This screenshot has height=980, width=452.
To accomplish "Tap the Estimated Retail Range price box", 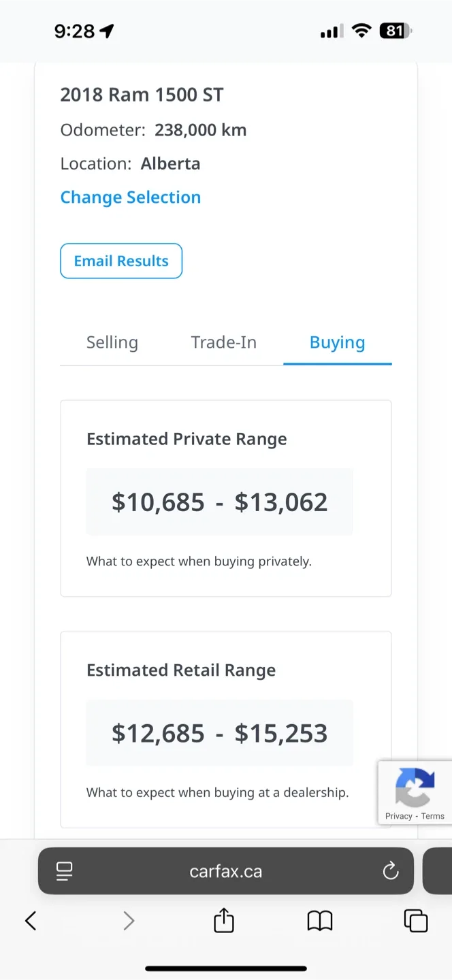I will point(219,734).
